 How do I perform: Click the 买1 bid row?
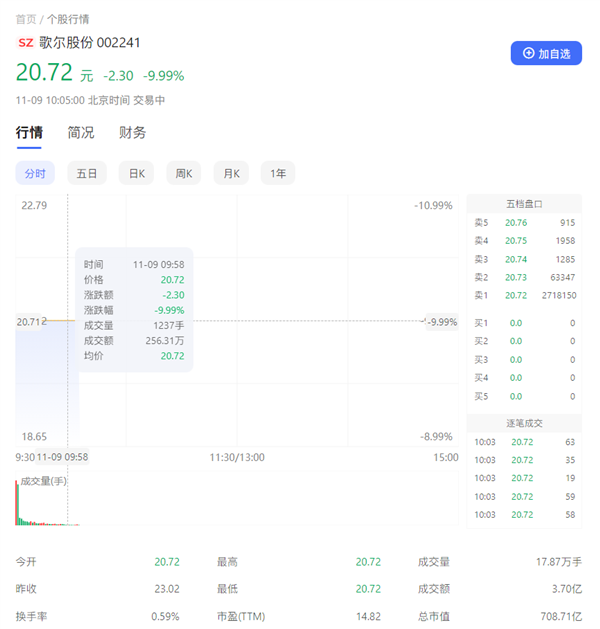click(x=525, y=323)
